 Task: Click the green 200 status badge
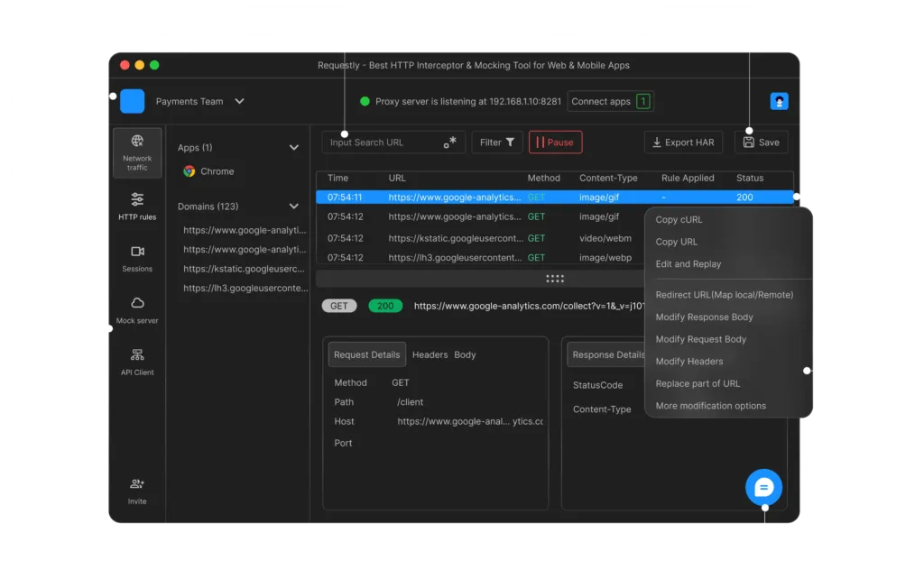tap(385, 307)
